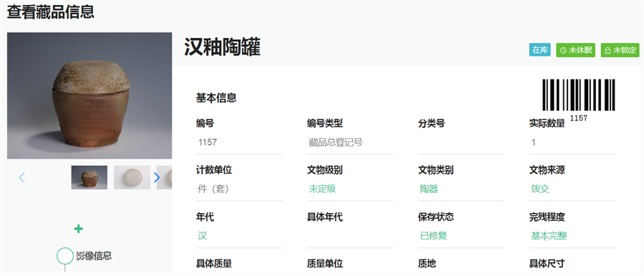Click the 编号 field value 1157
Screen dimensions: 644x276
[240, 143]
